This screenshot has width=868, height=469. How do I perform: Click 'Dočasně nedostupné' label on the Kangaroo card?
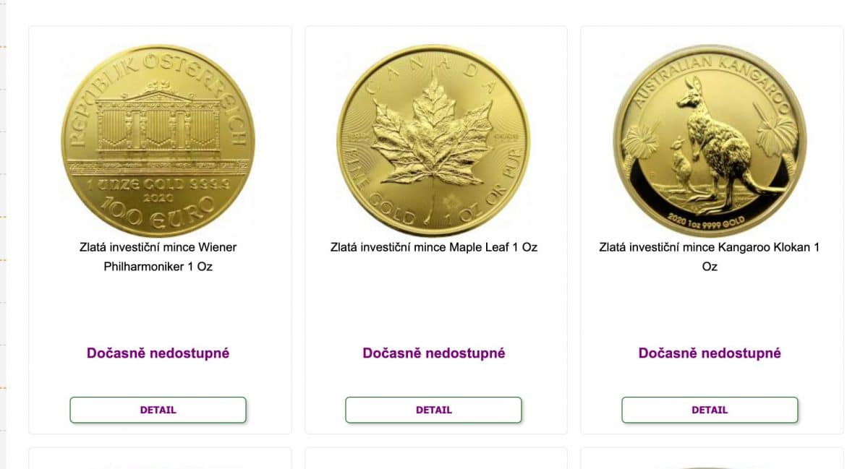click(x=710, y=353)
